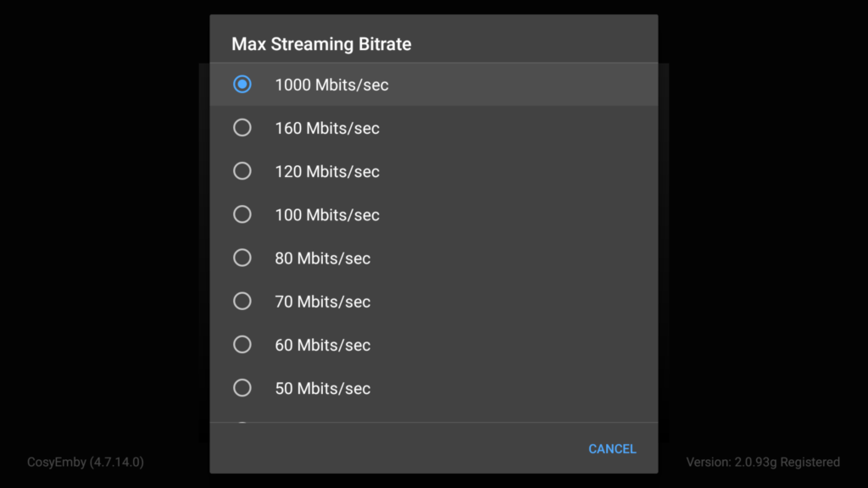Image resolution: width=868 pixels, height=488 pixels.
Task: Click the "1000 Mbits/sec" text label
Action: coord(331,85)
